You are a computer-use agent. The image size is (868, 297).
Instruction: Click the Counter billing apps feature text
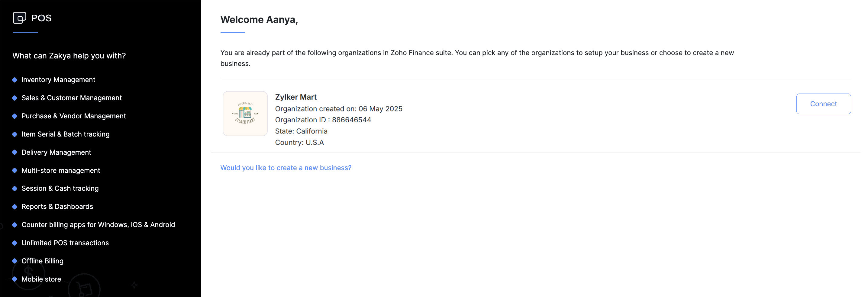98,225
